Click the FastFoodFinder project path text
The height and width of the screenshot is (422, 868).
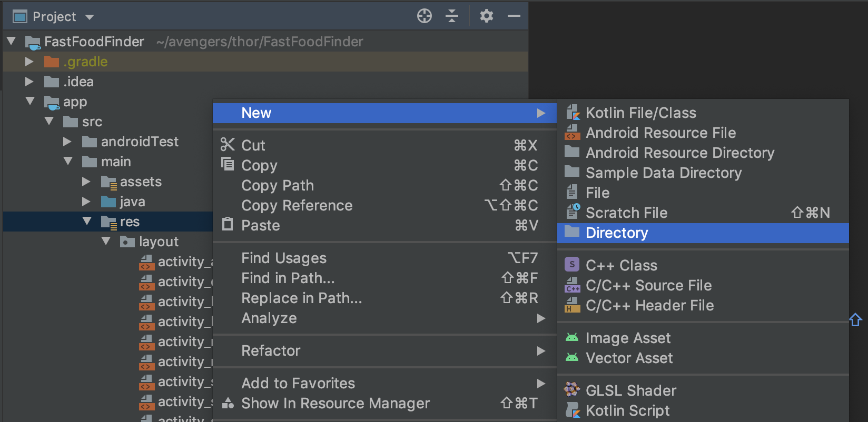(x=260, y=42)
